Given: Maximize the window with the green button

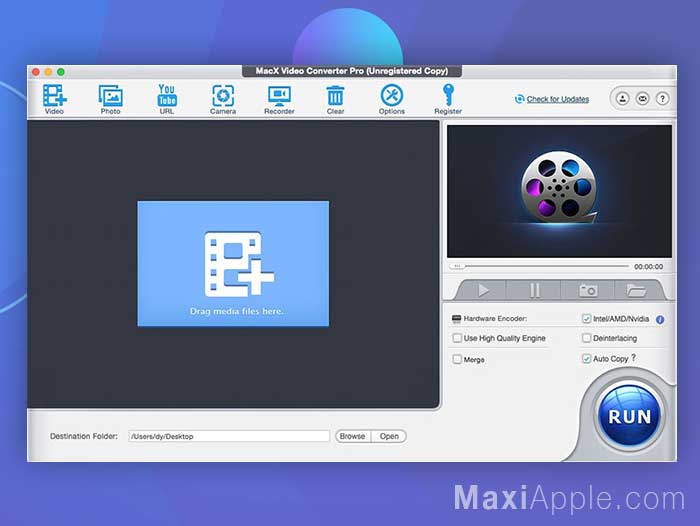Looking at the screenshot, I should point(61,72).
